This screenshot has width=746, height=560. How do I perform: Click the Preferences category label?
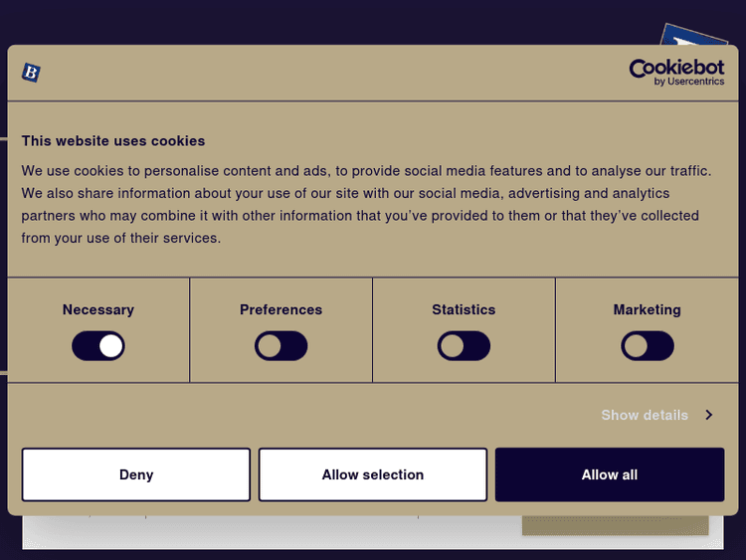[x=281, y=309]
